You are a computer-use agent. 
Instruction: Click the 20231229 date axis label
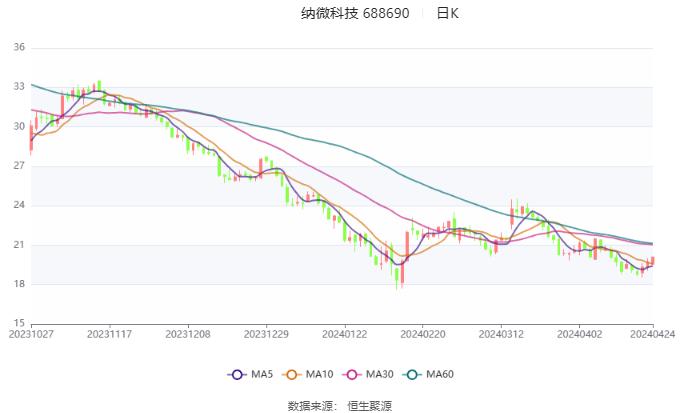pos(266,334)
